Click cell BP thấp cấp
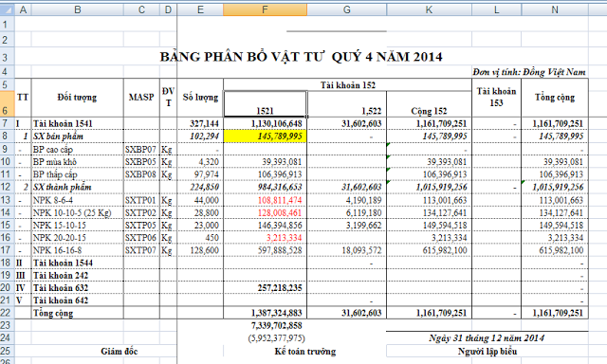Viewport: 607px width, 364px height. pyautogui.click(x=78, y=174)
